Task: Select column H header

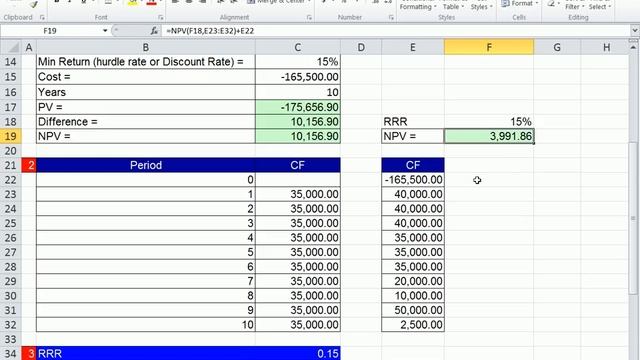Action: coord(606,48)
